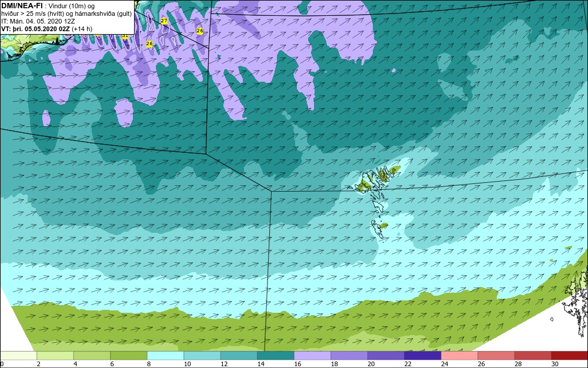Click the yellow 26 label beside the vertical boundary line
This screenshot has height=368, width=588.
[200, 31]
